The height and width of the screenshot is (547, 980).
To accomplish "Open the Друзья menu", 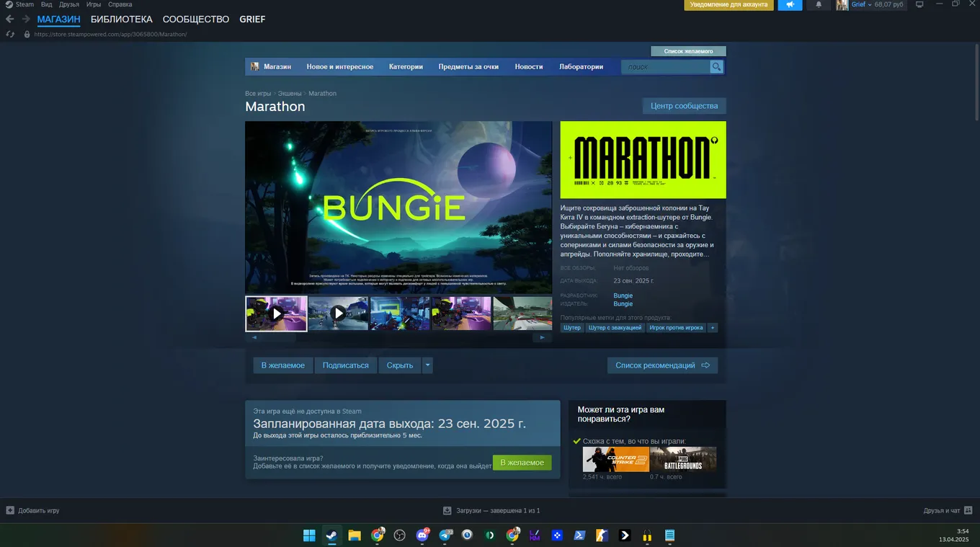I will tap(69, 4).
